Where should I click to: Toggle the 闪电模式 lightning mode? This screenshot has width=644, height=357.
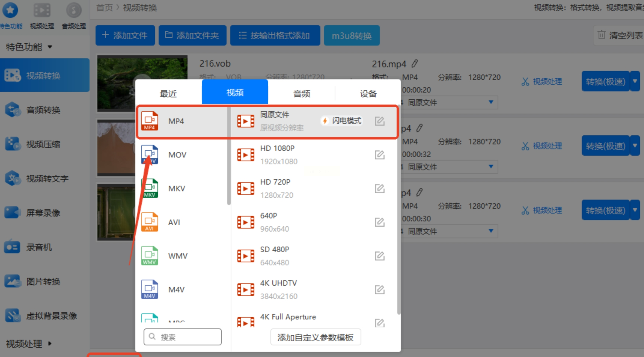[342, 121]
